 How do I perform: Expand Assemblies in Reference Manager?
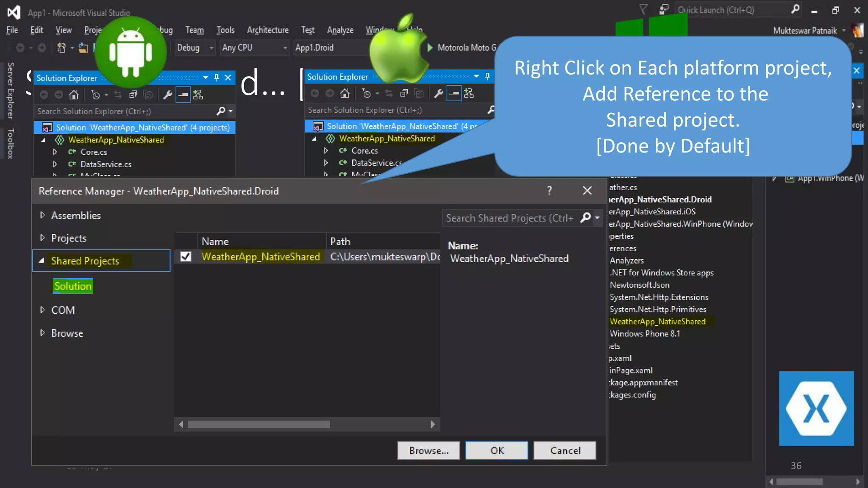tap(42, 215)
